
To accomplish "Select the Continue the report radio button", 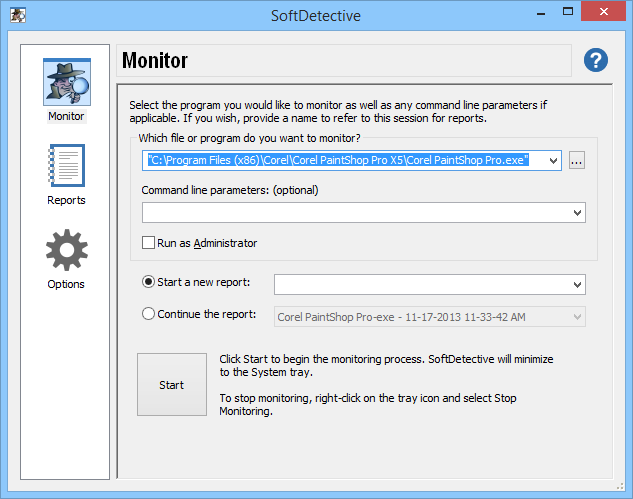I will [x=148, y=314].
